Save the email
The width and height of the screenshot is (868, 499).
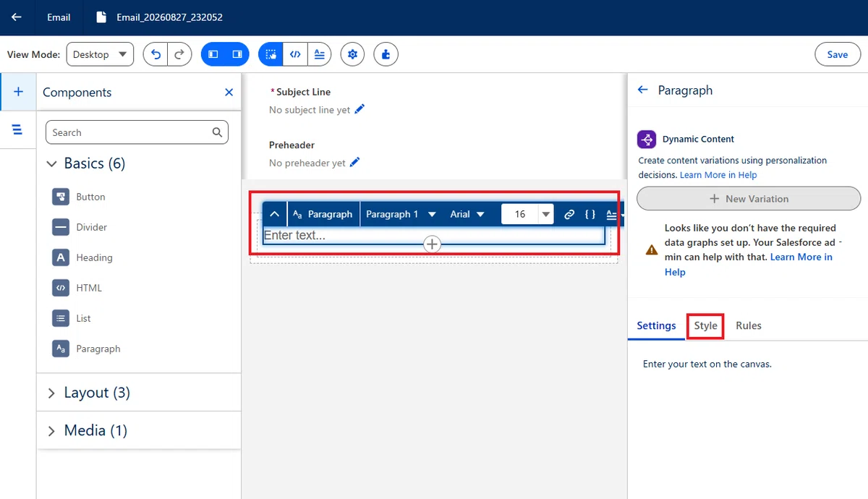838,54
